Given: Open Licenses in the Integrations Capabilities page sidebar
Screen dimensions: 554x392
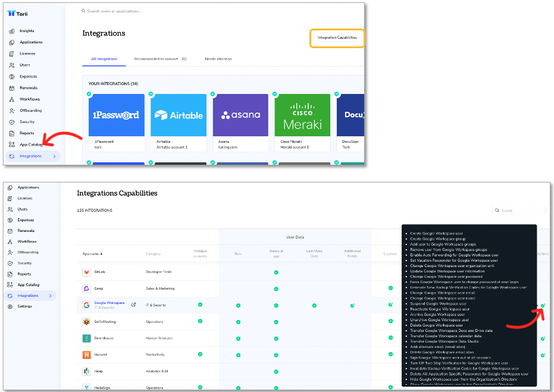Looking at the screenshot, I should 25,199.
